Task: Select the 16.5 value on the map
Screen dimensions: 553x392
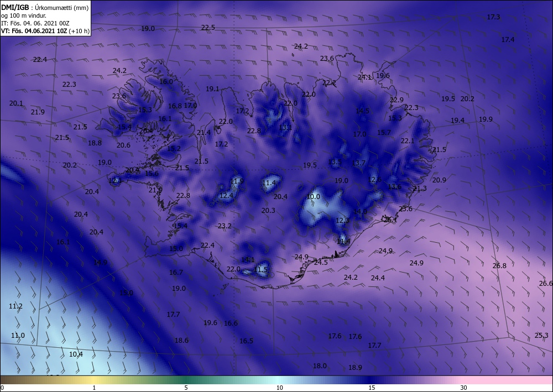Action: point(246,341)
